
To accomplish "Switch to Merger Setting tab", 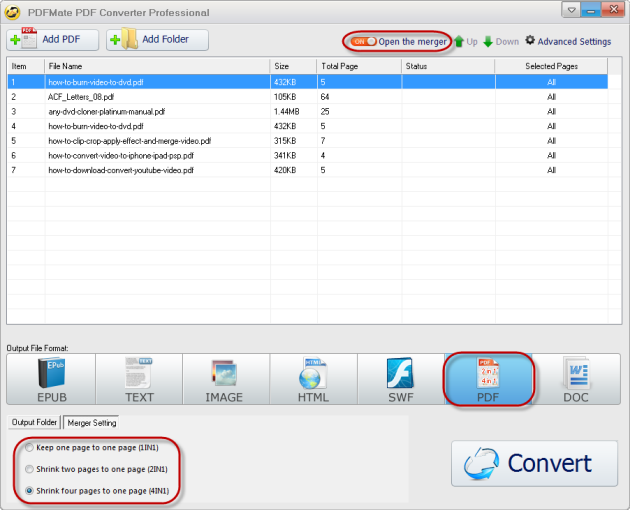I will 91,422.
